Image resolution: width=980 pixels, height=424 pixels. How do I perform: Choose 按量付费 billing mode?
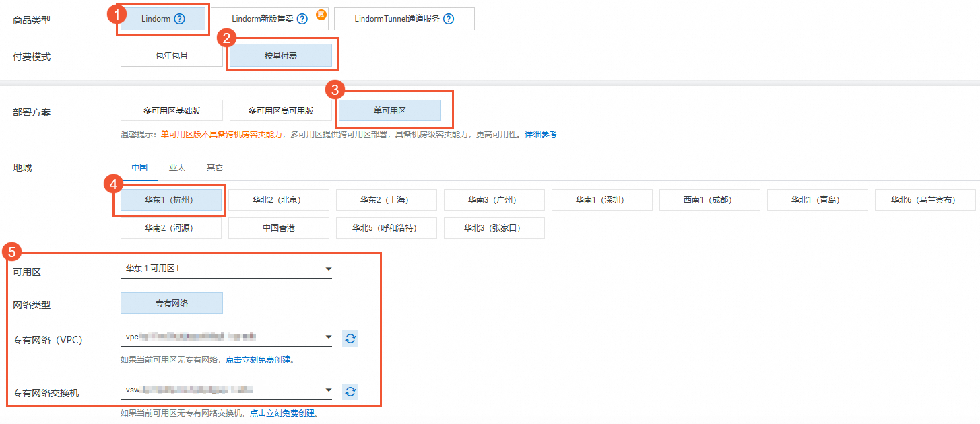(280, 56)
